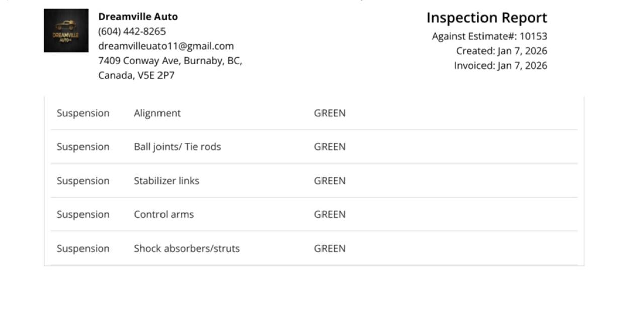
Task: Select the Ball joints/ Tie rods item
Action: [177, 147]
